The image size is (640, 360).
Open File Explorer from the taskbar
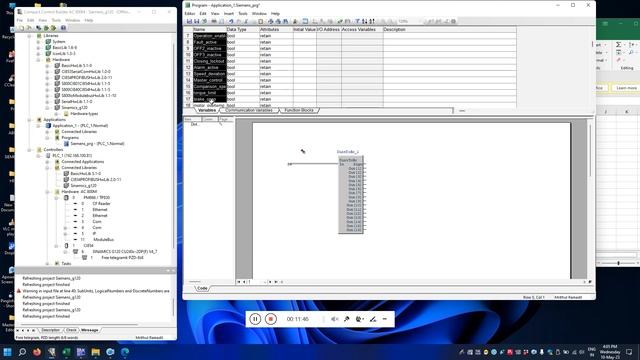pyautogui.click(x=96, y=352)
